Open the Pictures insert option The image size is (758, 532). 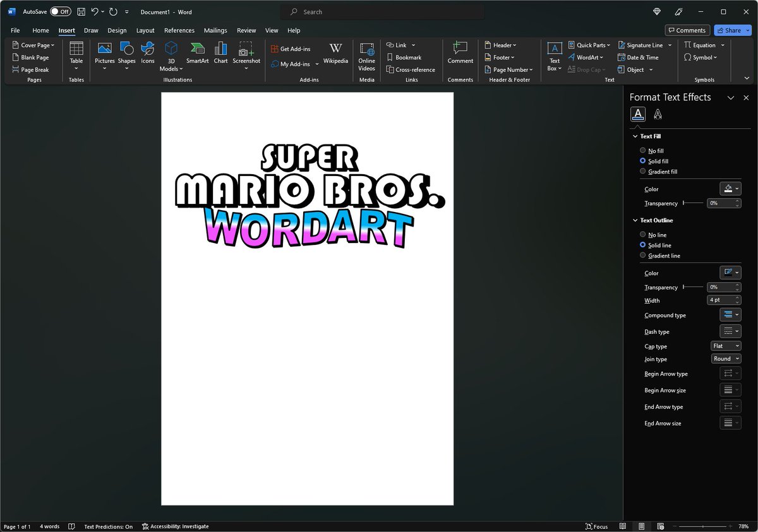point(105,56)
